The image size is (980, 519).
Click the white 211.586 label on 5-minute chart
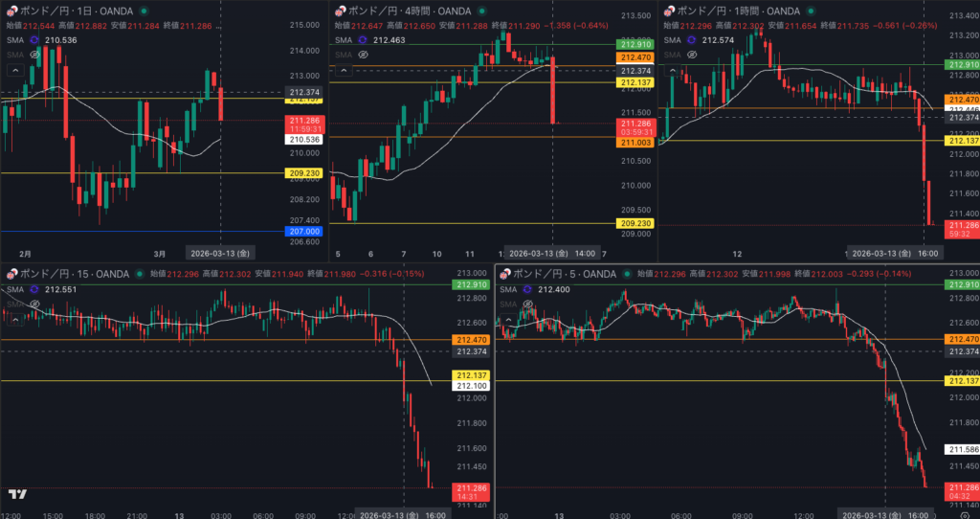click(x=963, y=450)
